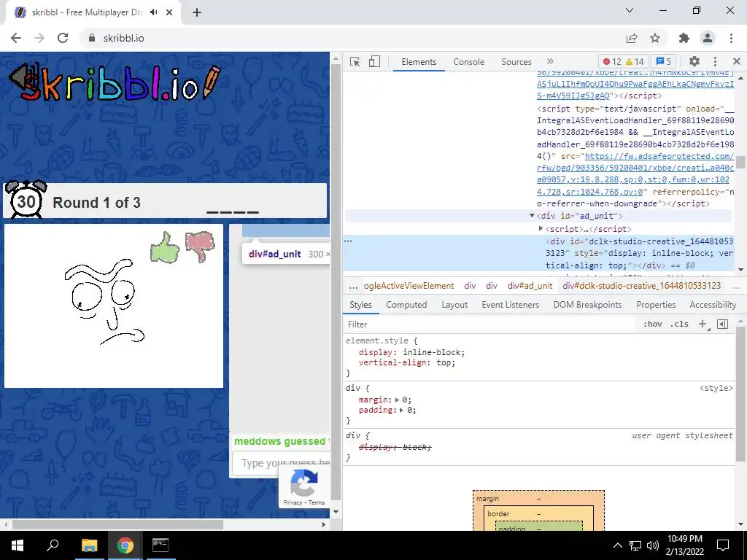The height and width of the screenshot is (560, 747).
Task: Click the thumbs down dislike icon
Action: click(x=200, y=246)
